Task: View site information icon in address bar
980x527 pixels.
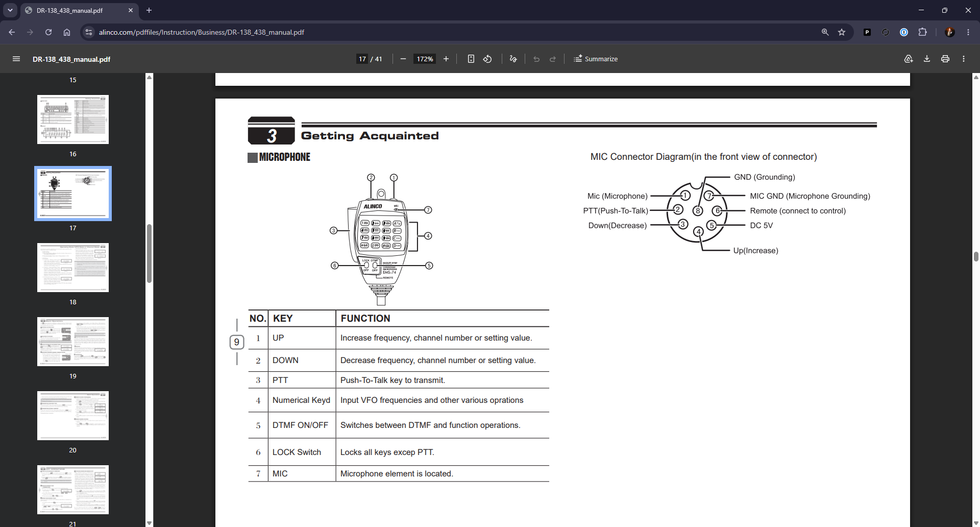Action: coord(89,32)
